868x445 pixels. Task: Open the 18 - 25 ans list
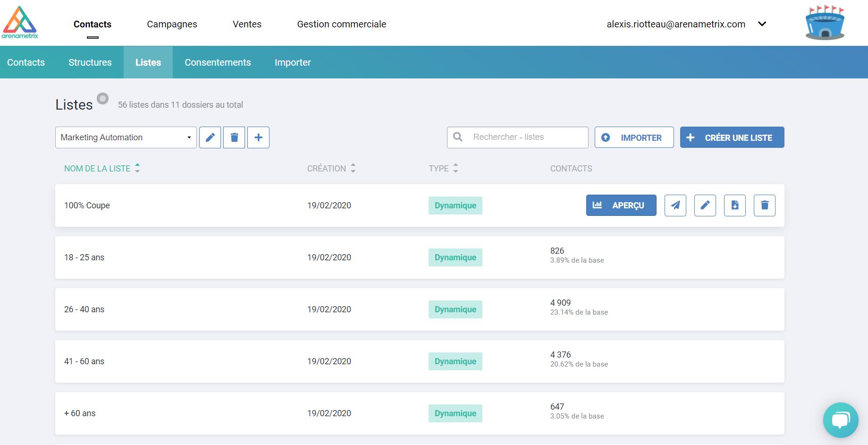[x=420, y=257]
